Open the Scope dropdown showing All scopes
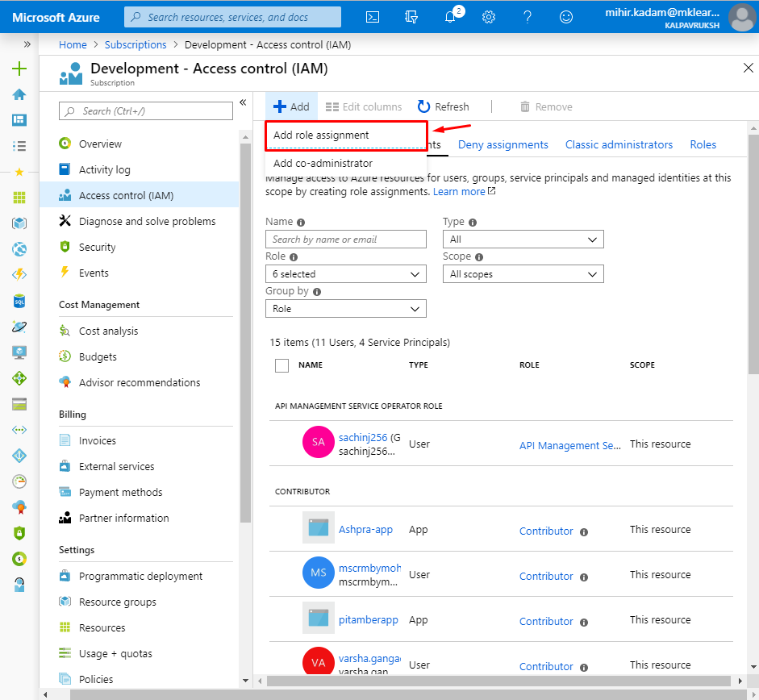759x700 pixels. [x=523, y=274]
